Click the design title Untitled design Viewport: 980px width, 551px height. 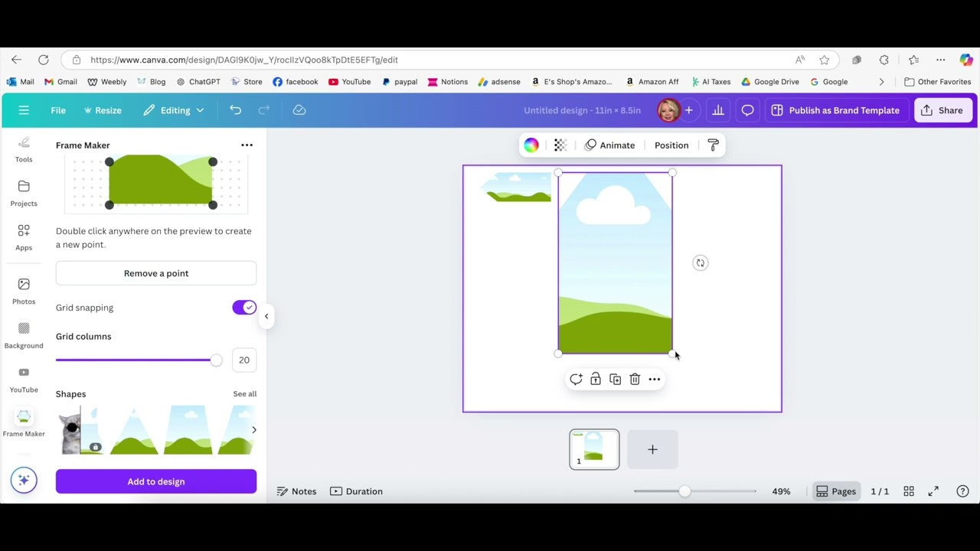[x=582, y=110]
